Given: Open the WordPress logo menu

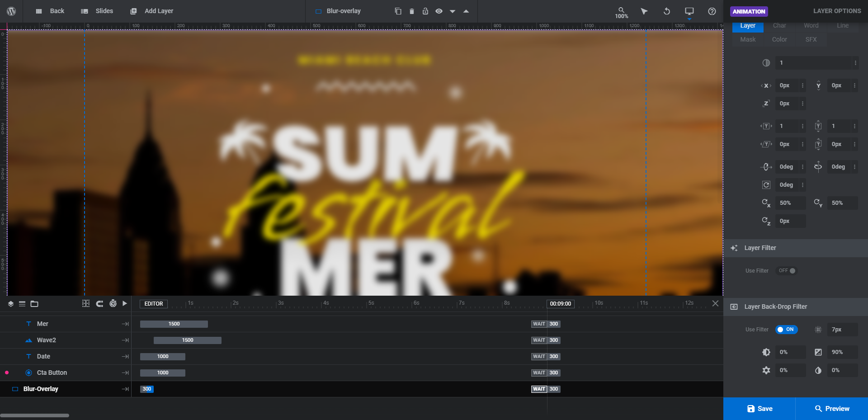Looking at the screenshot, I should 11,11.
